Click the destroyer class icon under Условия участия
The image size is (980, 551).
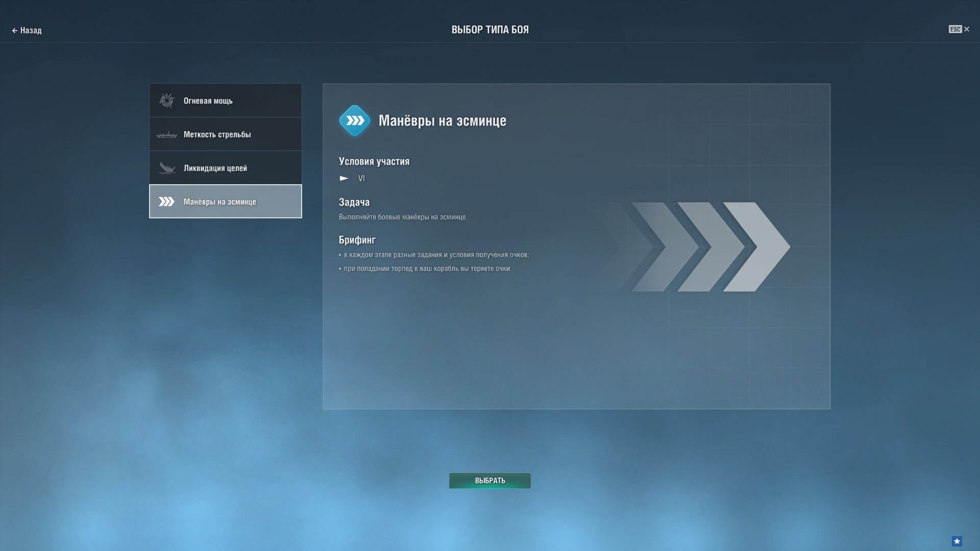tap(344, 178)
